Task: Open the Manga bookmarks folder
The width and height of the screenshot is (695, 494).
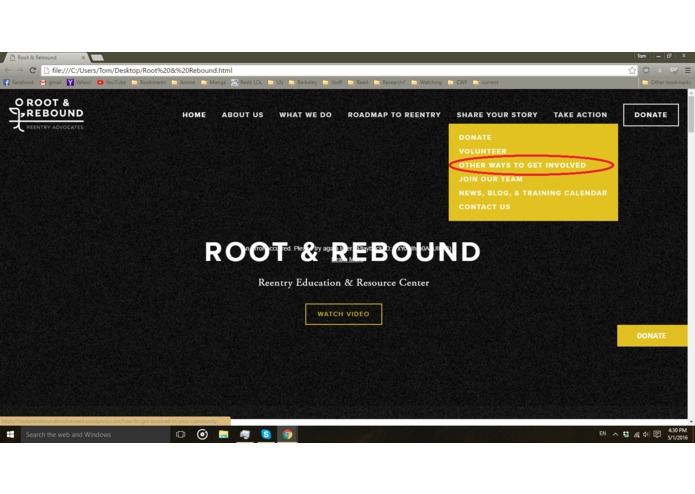Action: point(214,82)
